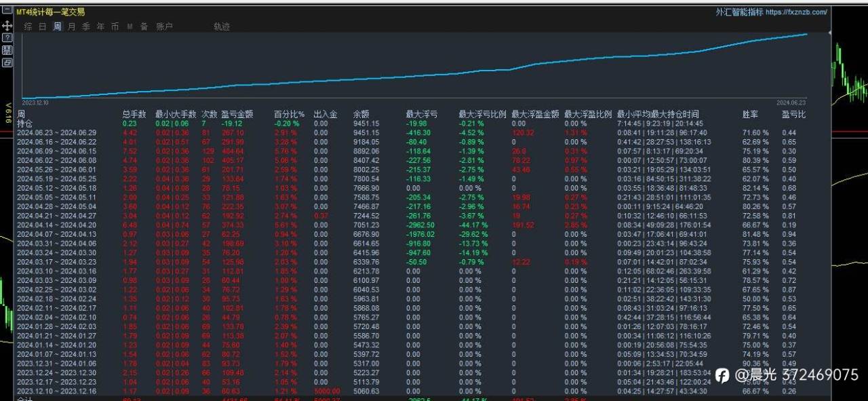Switch to the 周 weekly statistics tab

(x=57, y=26)
